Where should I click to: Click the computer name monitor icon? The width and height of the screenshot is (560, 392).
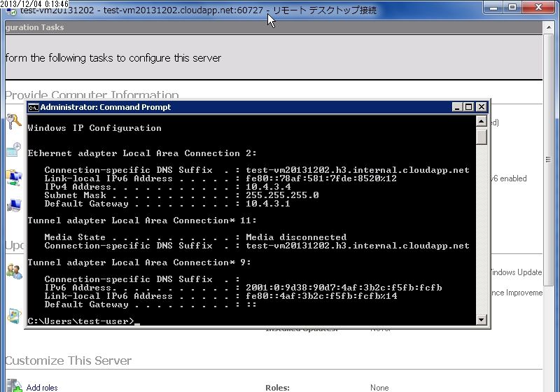pos(14,205)
